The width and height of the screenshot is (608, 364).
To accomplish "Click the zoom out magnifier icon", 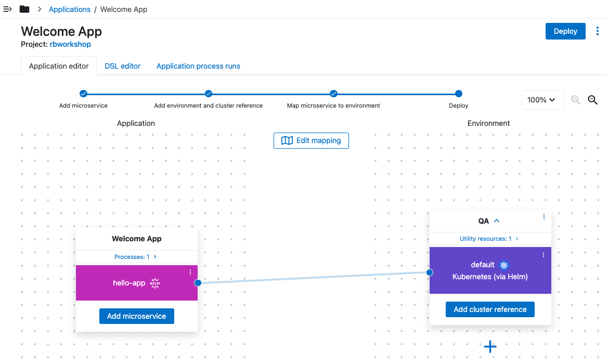I will pos(592,100).
